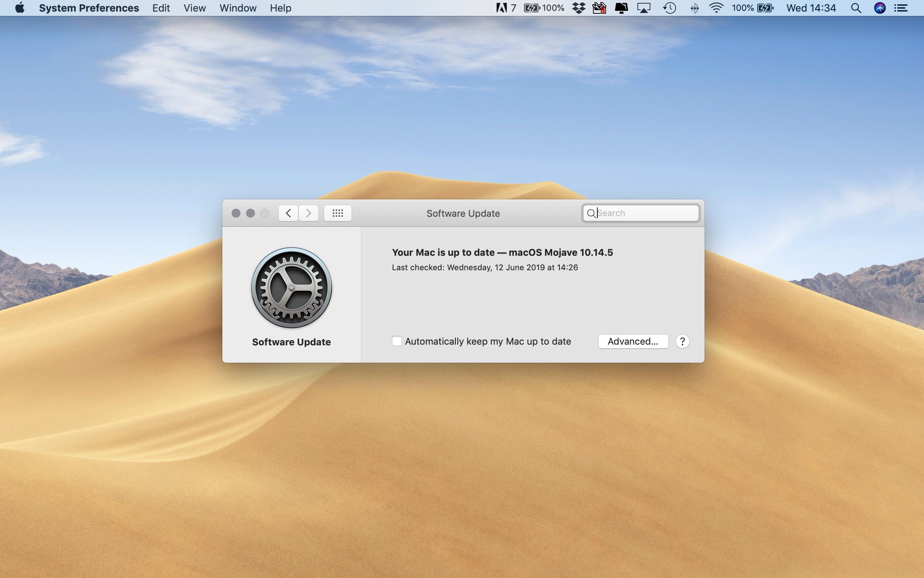Show all preferences grid

[337, 213]
